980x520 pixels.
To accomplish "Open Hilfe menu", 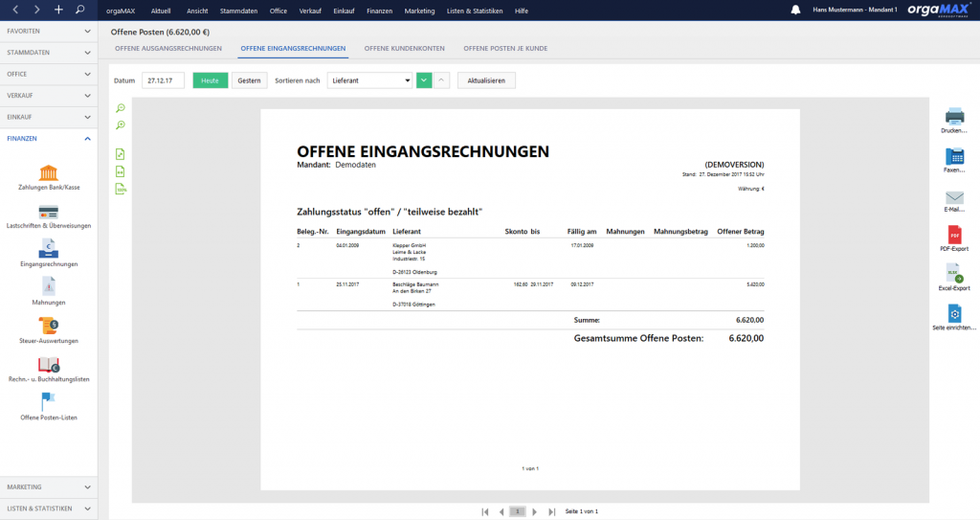I will pyautogui.click(x=522, y=11).
